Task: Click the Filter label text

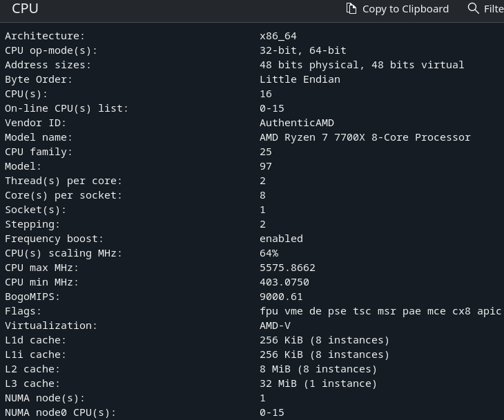Action: pos(494,9)
